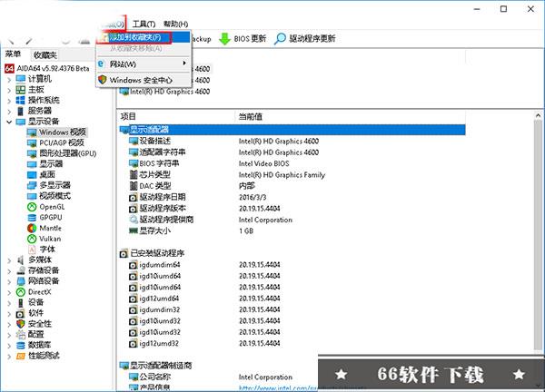Switch to the 收藏夹 tab

45,54
